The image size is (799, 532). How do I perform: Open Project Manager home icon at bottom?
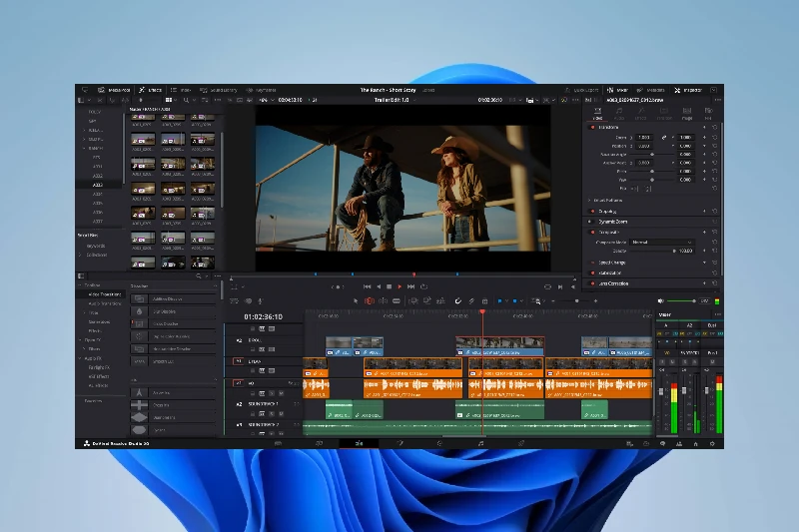[695, 444]
